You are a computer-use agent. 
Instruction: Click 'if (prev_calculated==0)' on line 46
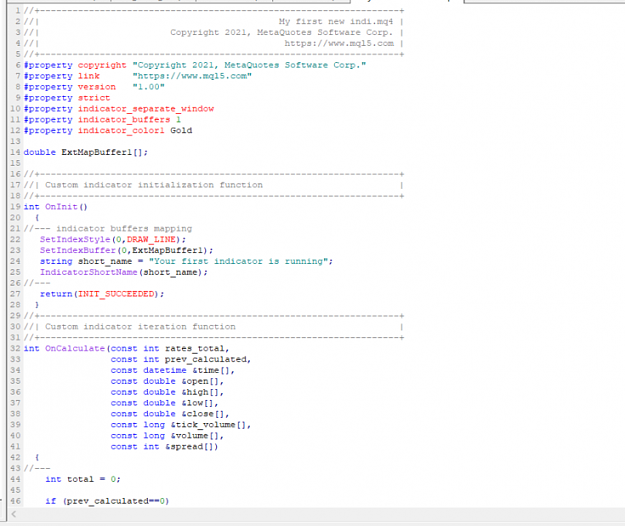(x=107, y=501)
